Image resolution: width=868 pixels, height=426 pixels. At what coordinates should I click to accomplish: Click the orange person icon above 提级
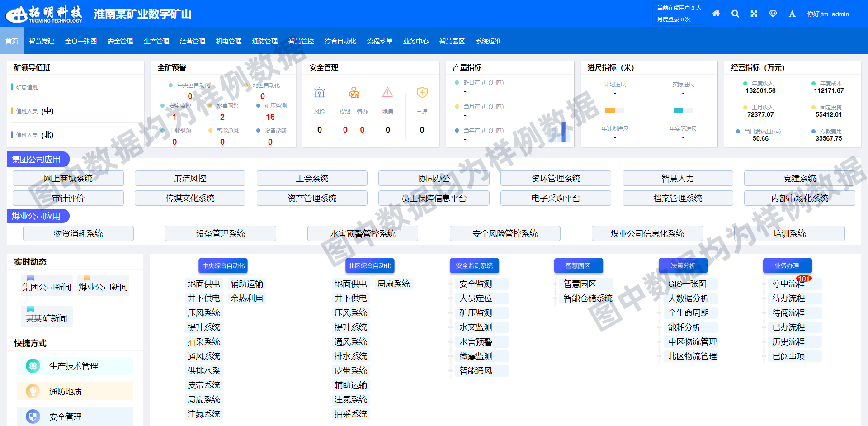[354, 93]
